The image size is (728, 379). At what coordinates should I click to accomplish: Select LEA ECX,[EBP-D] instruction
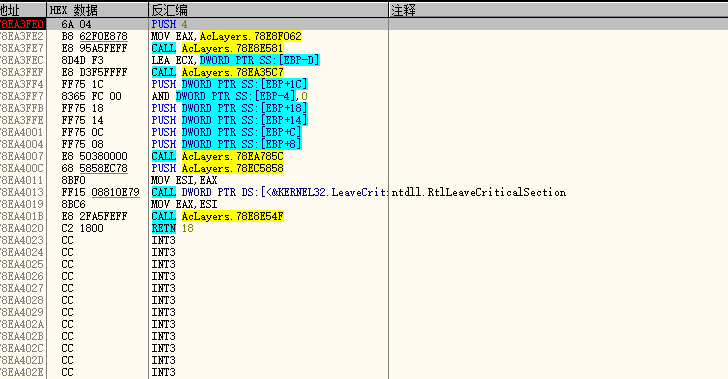tap(235, 60)
